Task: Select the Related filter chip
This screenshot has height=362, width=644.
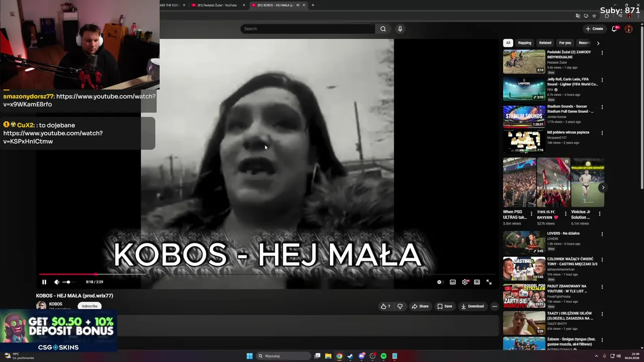Action: [x=545, y=43]
